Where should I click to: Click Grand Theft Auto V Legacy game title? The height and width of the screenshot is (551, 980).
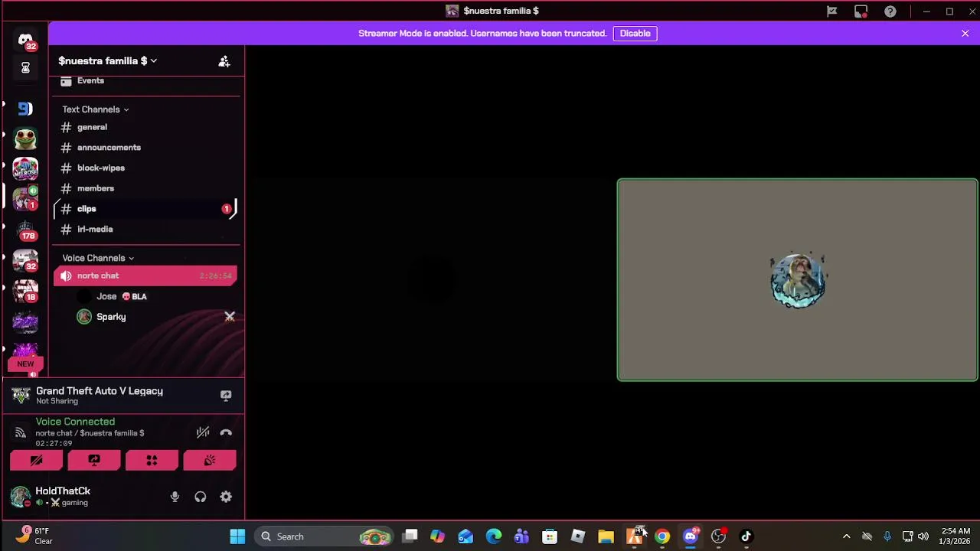[100, 391]
